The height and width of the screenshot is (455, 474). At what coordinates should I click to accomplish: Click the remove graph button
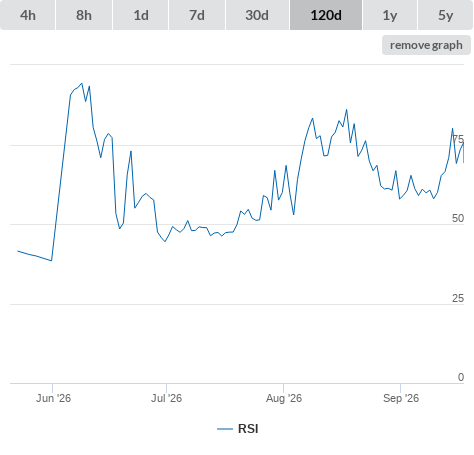[426, 45]
